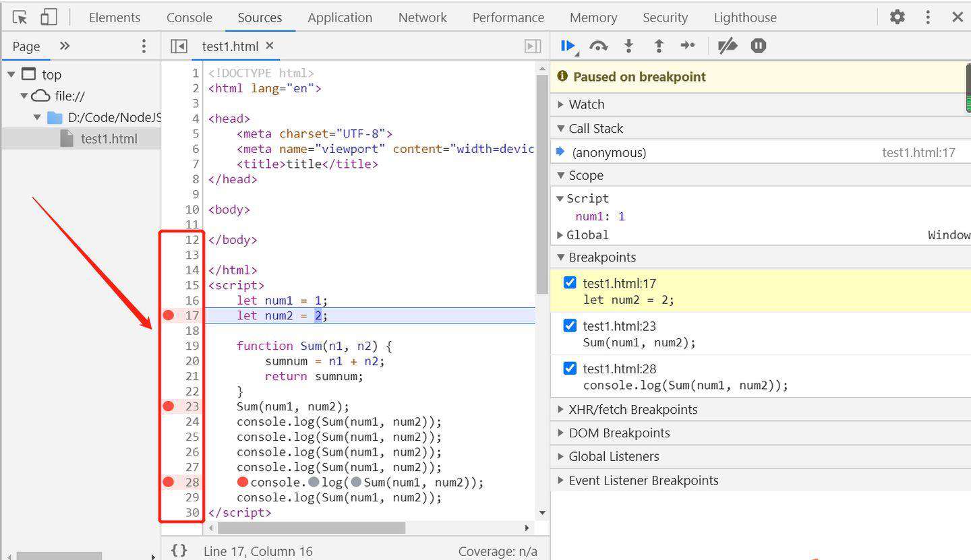The image size is (971, 560).
Task: Remove the breakpoint marker on line 28
Action: click(x=169, y=482)
